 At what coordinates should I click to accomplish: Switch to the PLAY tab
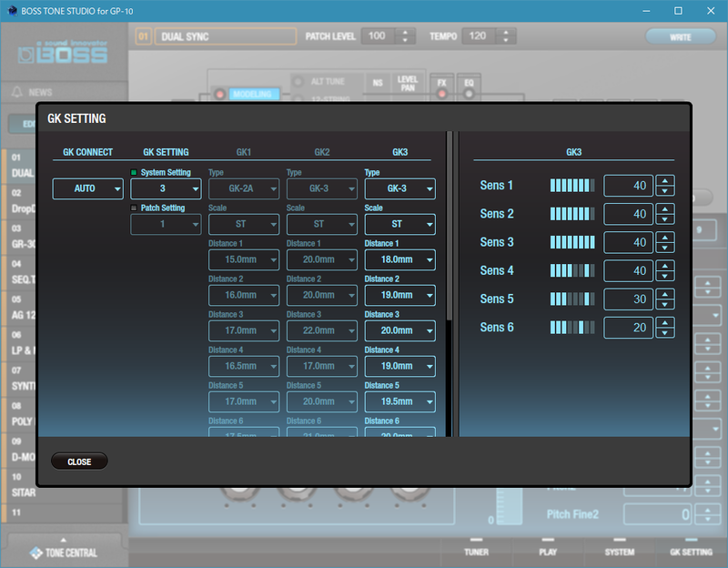pyautogui.click(x=548, y=552)
